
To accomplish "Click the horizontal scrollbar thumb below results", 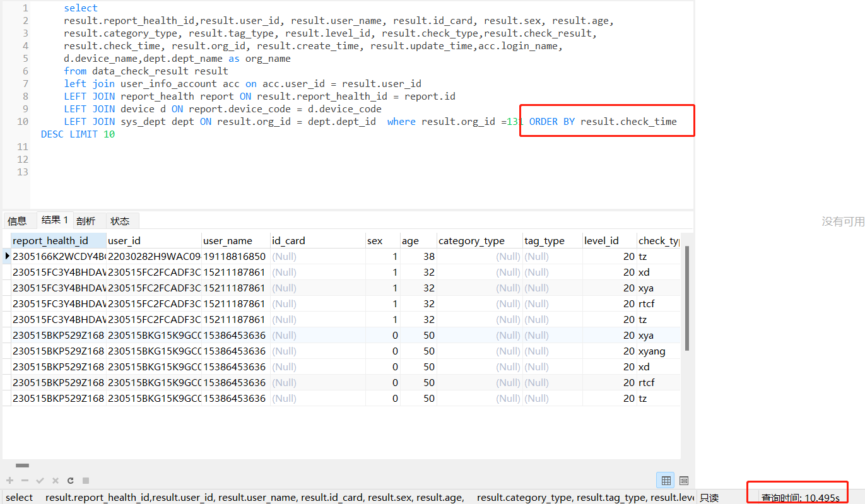I will click(22, 466).
